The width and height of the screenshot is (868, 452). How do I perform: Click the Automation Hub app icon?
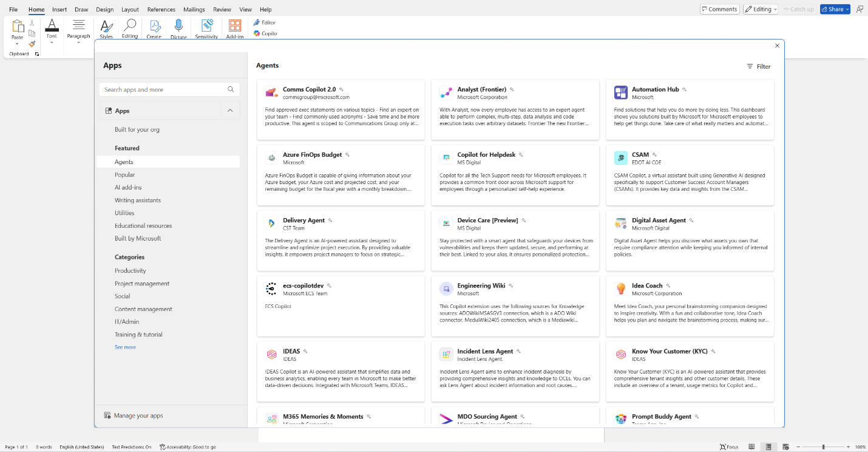[x=620, y=92]
